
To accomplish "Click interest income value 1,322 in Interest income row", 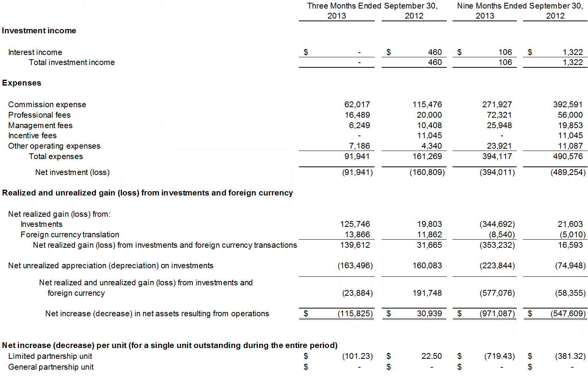I will click(573, 52).
